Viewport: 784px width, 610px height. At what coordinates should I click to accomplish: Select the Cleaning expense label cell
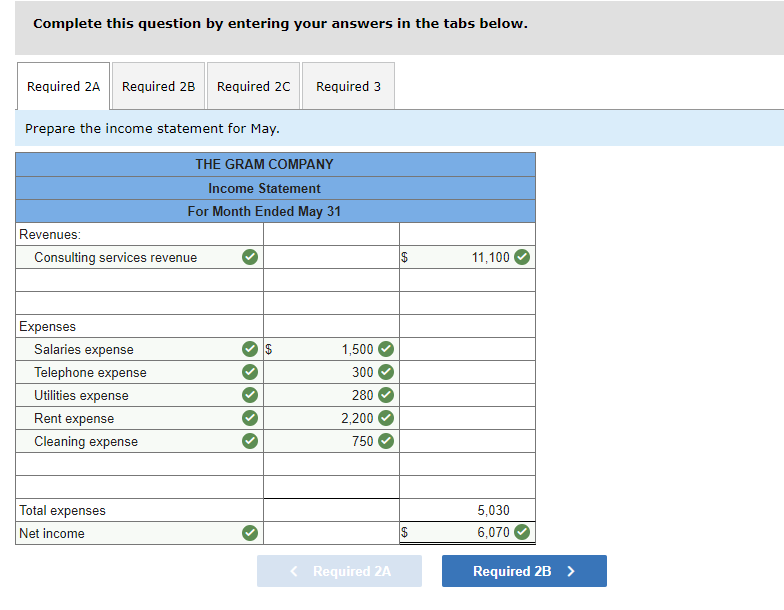[140, 441]
